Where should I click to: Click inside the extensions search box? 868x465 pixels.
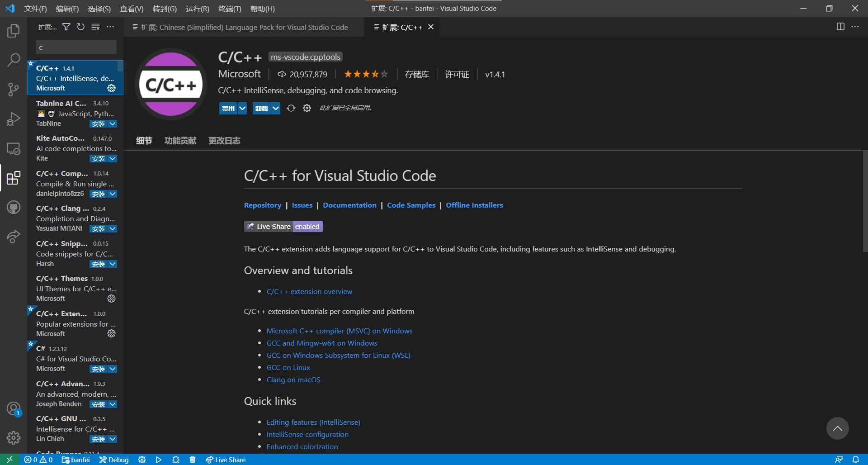coord(76,47)
